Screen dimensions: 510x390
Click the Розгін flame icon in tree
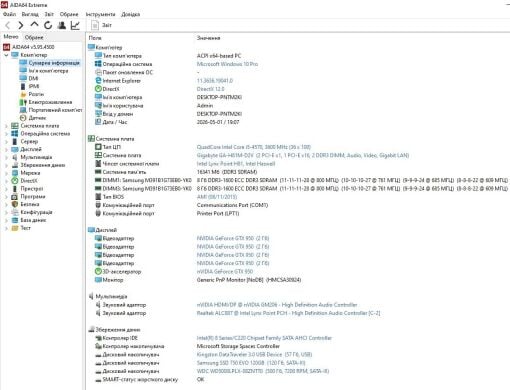pyautogui.click(x=23, y=94)
